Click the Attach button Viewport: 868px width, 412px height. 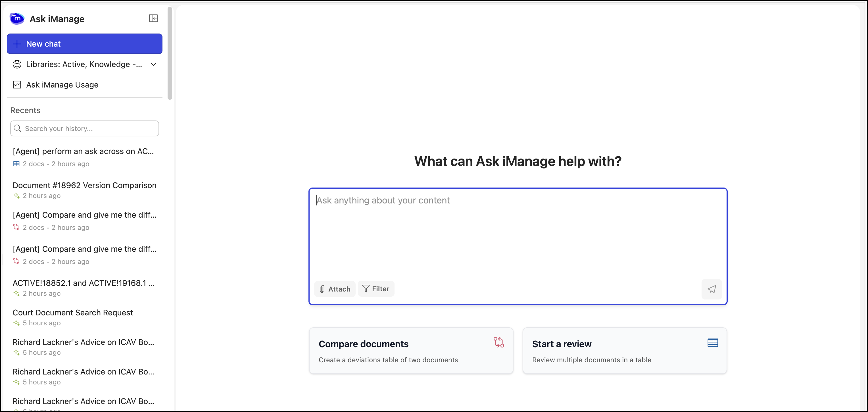coord(335,289)
